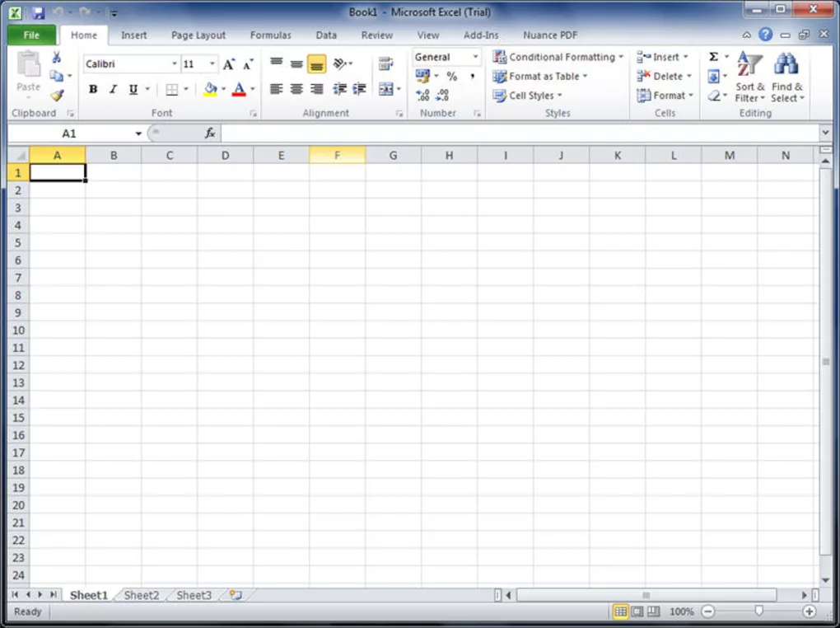Click the Copy icon in Clipboard
This screenshot has height=628, width=840.
(56, 76)
